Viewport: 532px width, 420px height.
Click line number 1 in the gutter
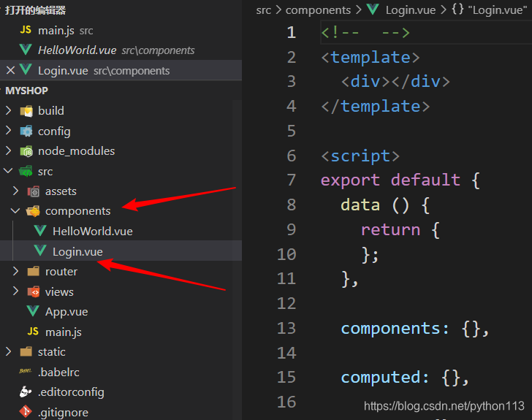point(291,32)
